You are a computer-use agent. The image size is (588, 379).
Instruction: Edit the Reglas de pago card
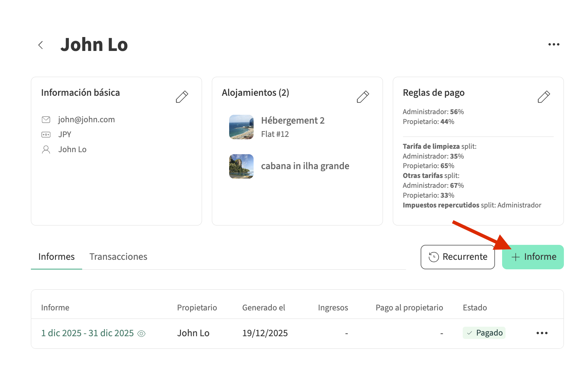click(544, 97)
